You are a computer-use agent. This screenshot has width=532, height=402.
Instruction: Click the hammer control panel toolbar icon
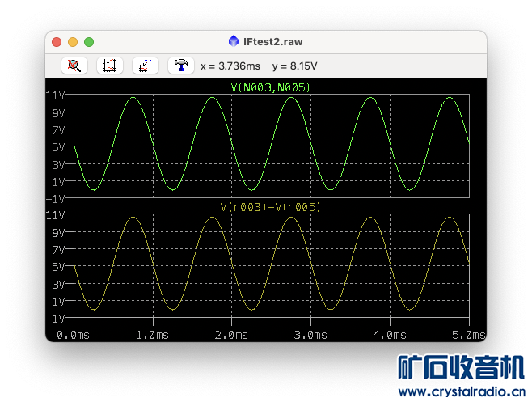pos(181,66)
